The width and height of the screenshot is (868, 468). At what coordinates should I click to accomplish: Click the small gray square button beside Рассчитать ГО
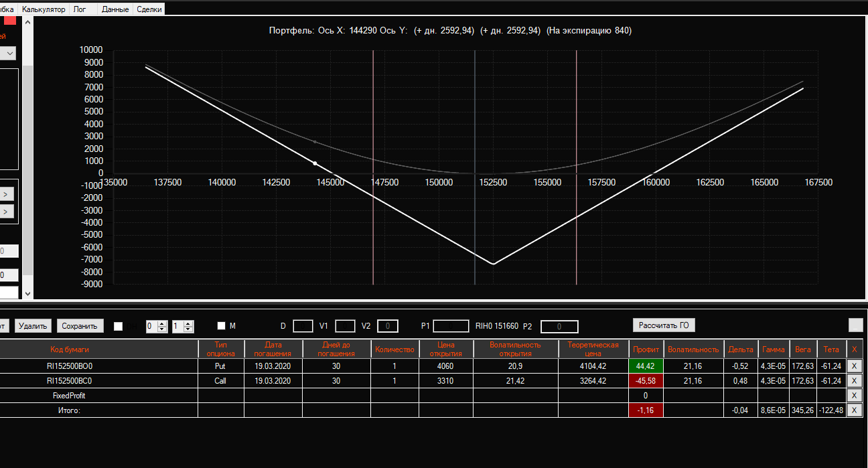pos(856,325)
